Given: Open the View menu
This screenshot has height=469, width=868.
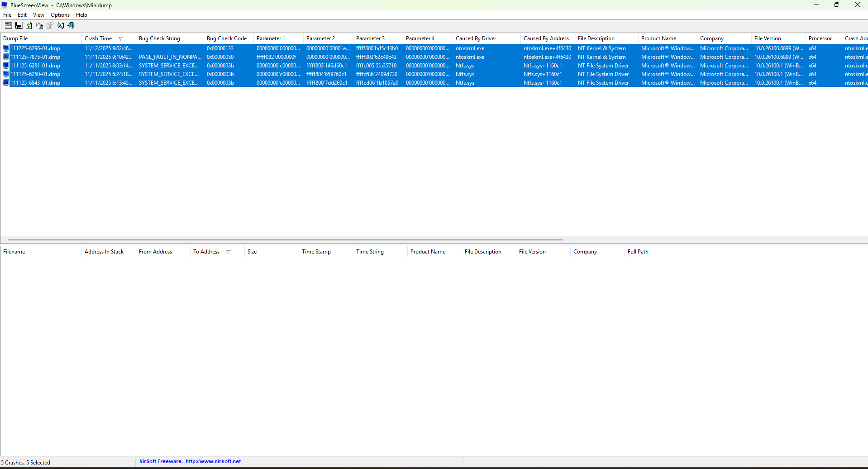Looking at the screenshot, I should pos(38,15).
